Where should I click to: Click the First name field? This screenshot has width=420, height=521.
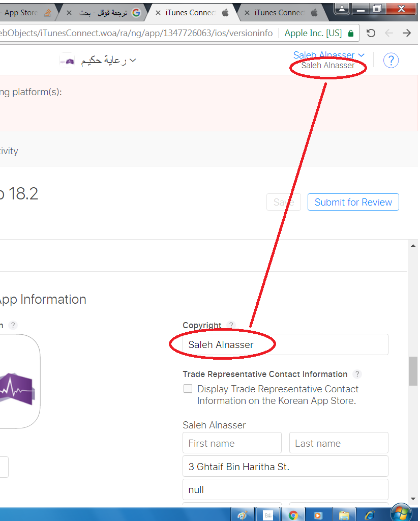(232, 443)
